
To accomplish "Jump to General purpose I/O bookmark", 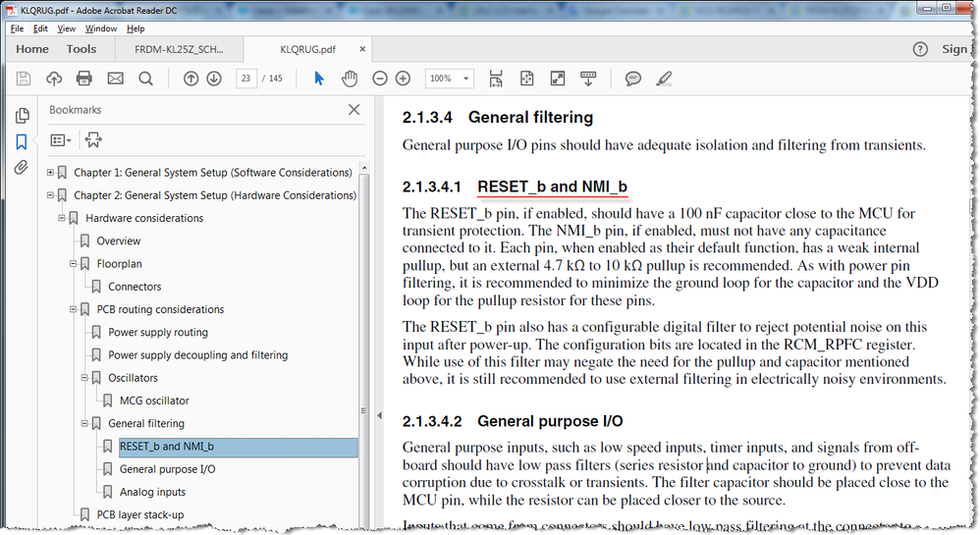I will coord(167,469).
